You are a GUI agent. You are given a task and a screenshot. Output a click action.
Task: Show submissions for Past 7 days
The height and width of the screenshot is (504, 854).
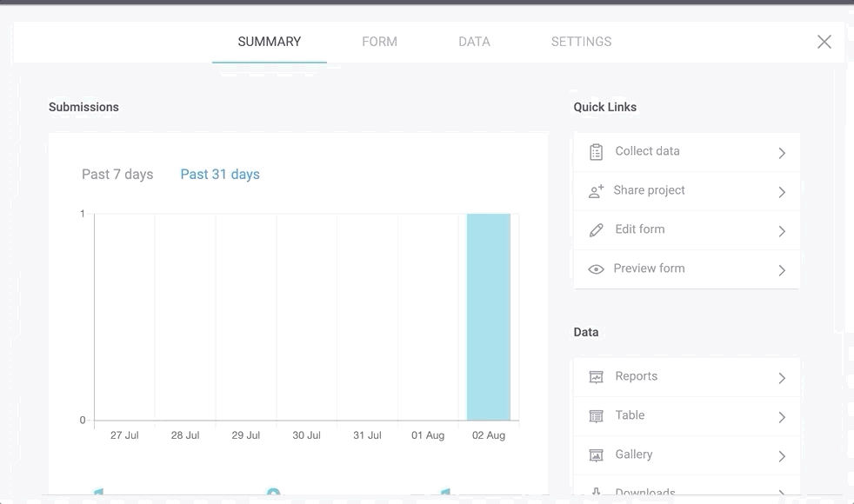pyautogui.click(x=117, y=175)
